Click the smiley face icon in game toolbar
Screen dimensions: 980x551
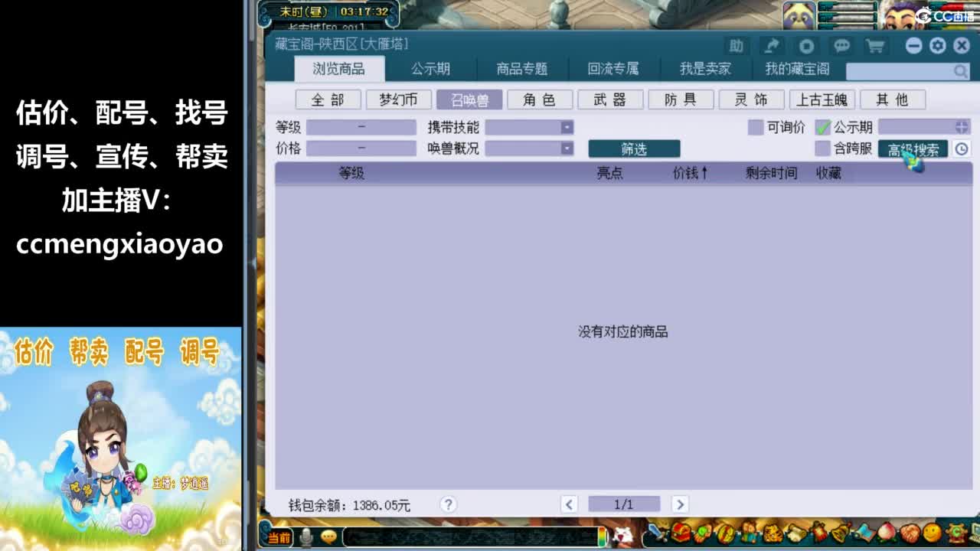pos(933,533)
